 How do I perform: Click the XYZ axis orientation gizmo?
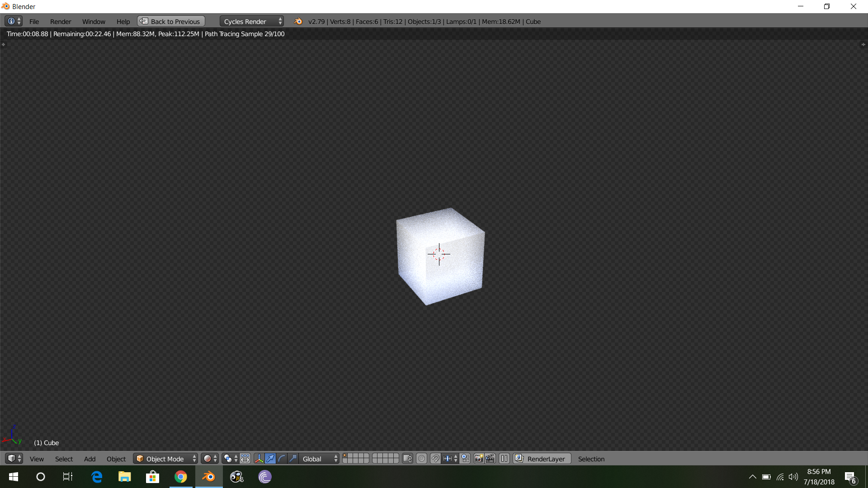click(x=12, y=435)
